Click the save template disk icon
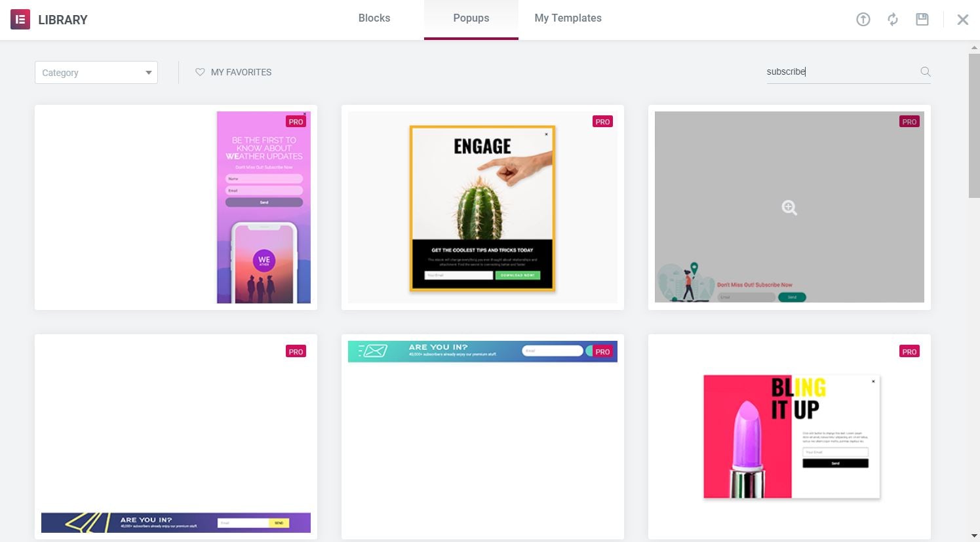This screenshot has height=542, width=980. (x=922, y=20)
